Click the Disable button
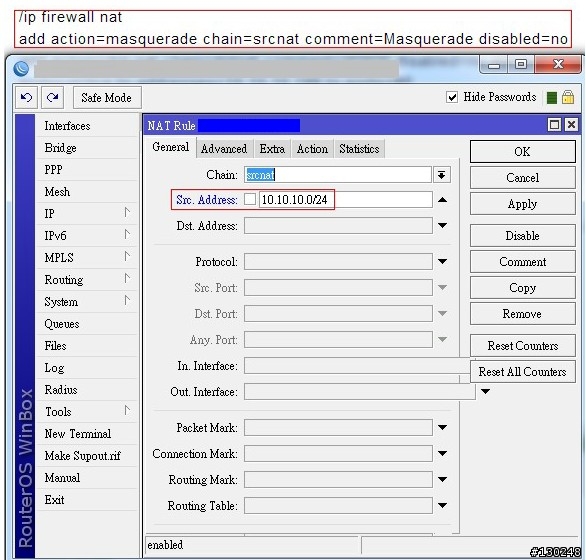The width and height of the screenshot is (586, 560). [522, 236]
